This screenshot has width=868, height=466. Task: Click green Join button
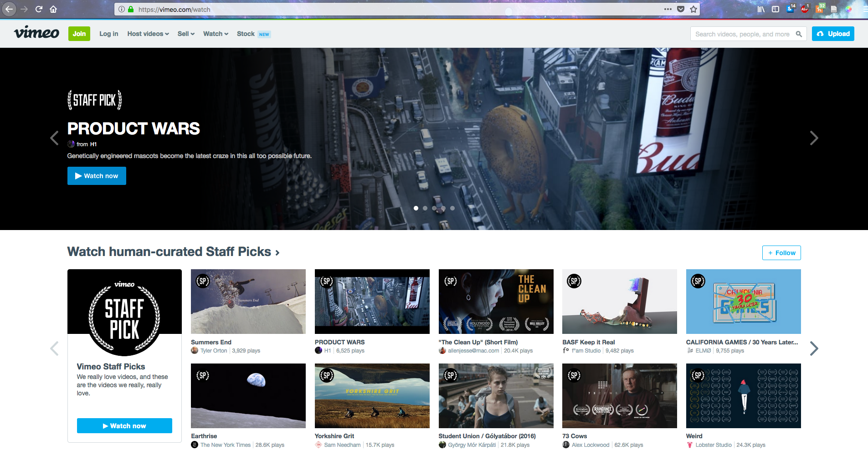click(x=79, y=34)
